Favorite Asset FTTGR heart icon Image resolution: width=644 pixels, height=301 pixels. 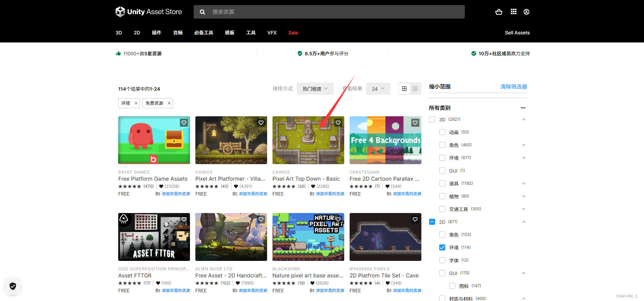(184, 219)
